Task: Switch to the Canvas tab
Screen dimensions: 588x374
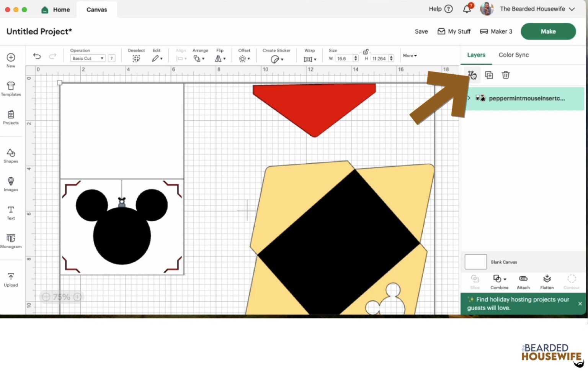Action: (x=97, y=10)
